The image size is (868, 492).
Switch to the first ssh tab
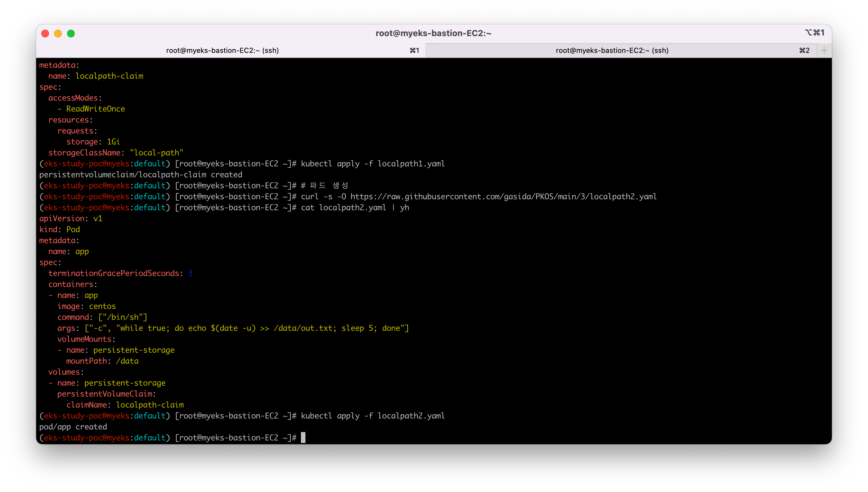pyautogui.click(x=222, y=50)
